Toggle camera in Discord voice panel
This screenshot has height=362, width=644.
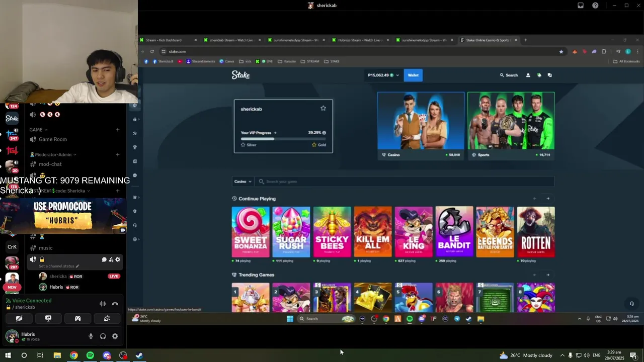[x=19, y=318]
